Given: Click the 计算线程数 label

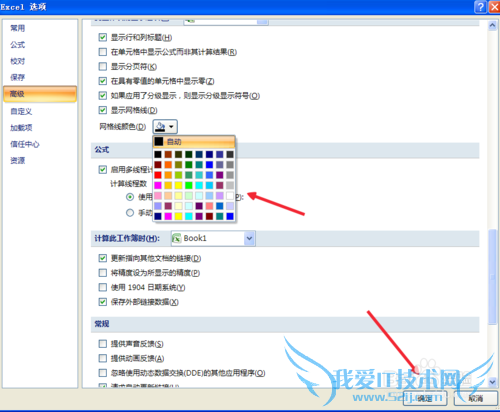Looking at the screenshot, I should 129,183.
